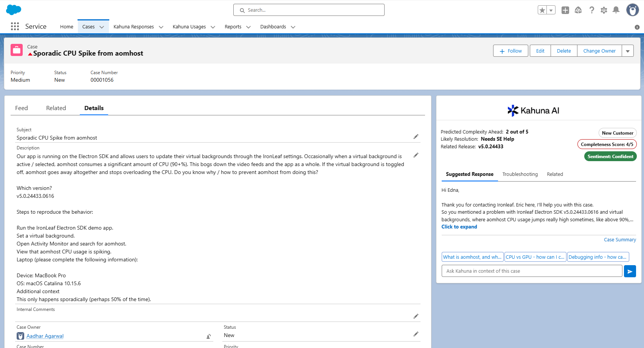Select the Details tab
644x348 pixels.
pos(94,108)
